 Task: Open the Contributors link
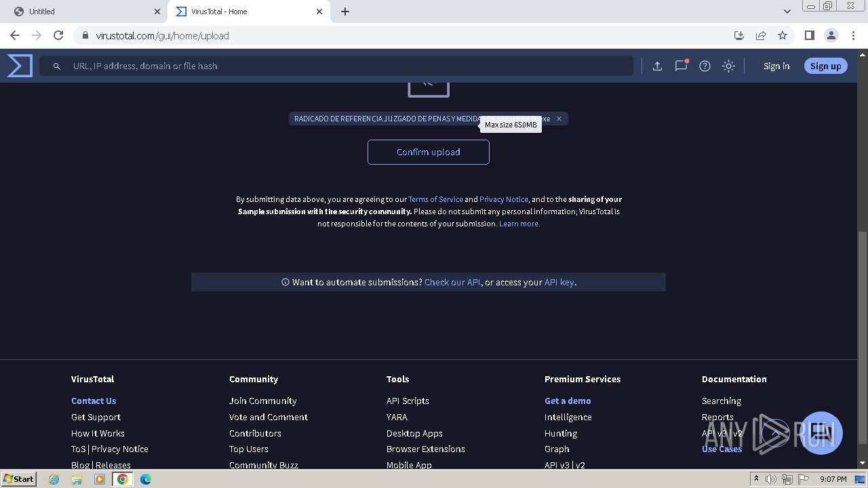tap(255, 433)
